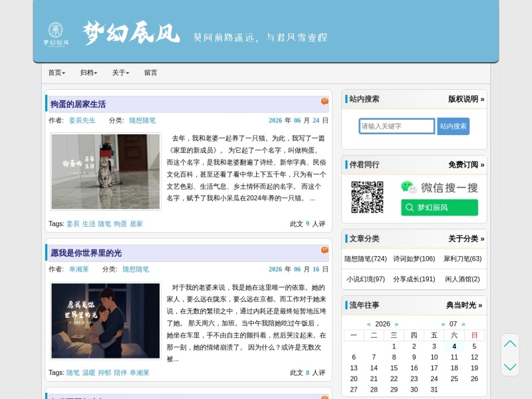
Task: Go to previous year in calendar
Action: tap(369, 324)
